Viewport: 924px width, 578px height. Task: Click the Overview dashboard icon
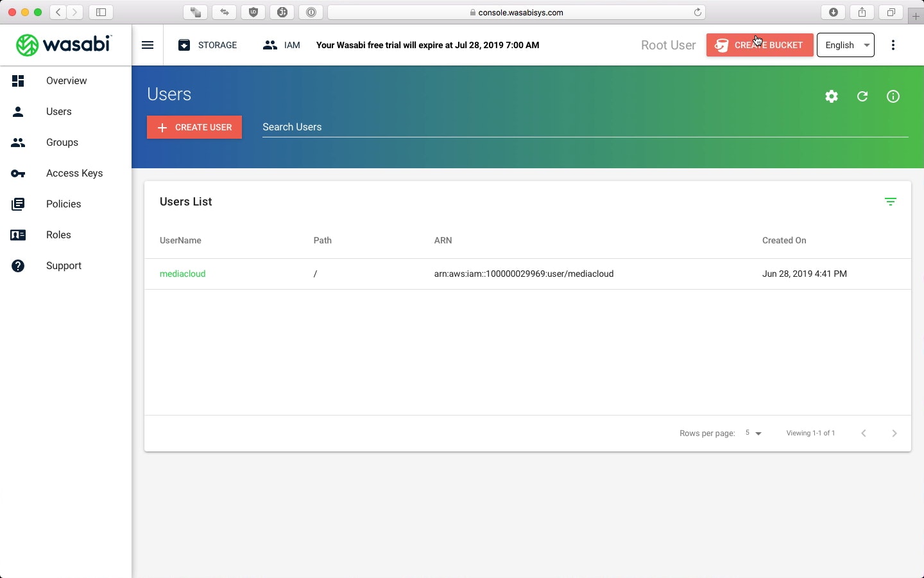point(18,81)
